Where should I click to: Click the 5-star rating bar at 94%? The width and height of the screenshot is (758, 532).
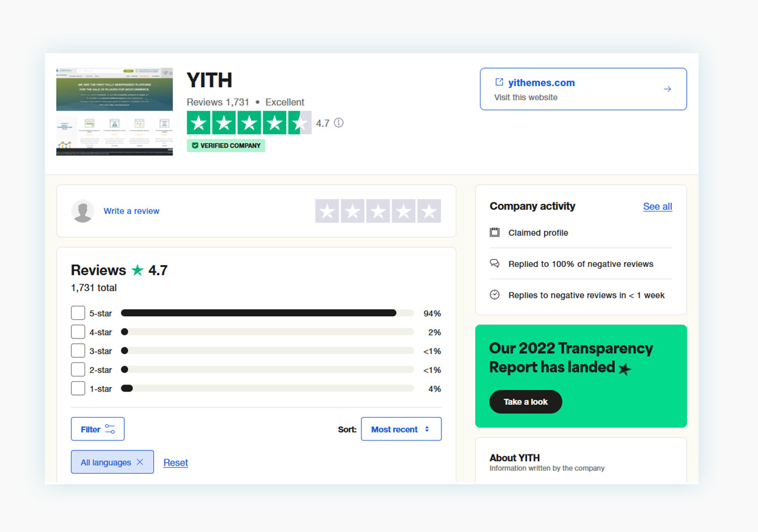tap(267, 313)
